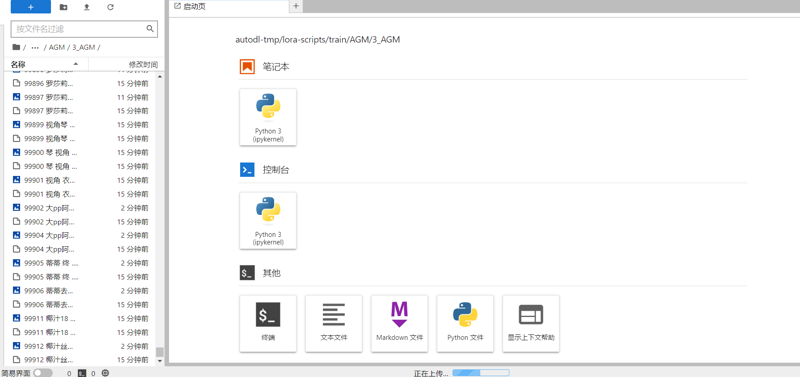Click the magnifier icon in the filter box

tap(150, 29)
